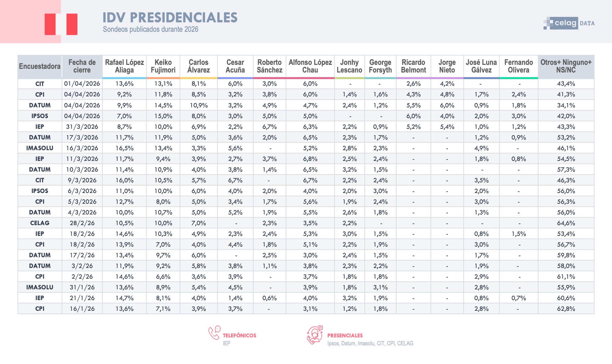
Task: Click the orange bar under Keiko Fujimori
Action: (163, 78)
